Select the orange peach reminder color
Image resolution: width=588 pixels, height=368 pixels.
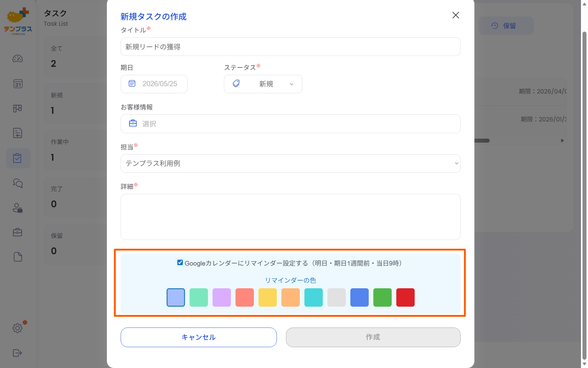[x=291, y=297]
